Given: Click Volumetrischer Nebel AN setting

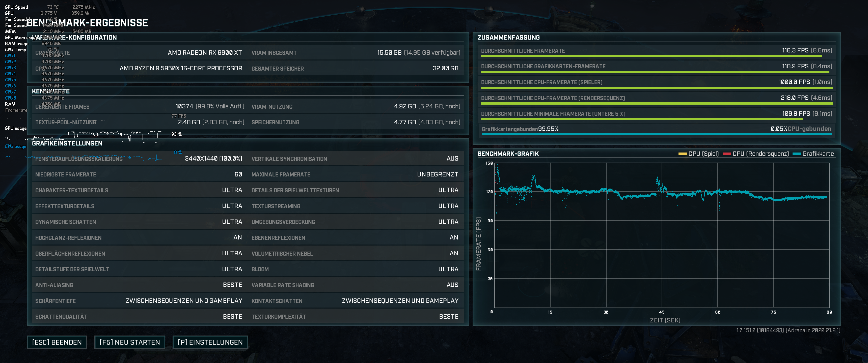Looking at the screenshot, I should coord(453,253).
